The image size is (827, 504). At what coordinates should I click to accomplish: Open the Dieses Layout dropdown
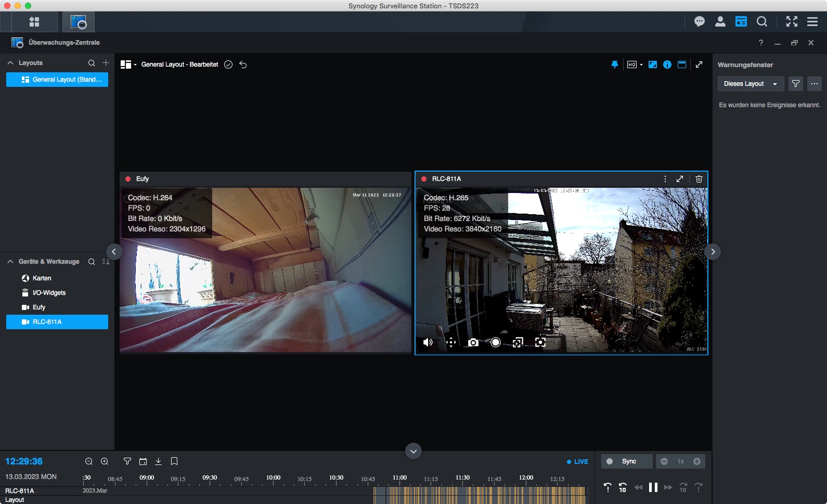[750, 84]
